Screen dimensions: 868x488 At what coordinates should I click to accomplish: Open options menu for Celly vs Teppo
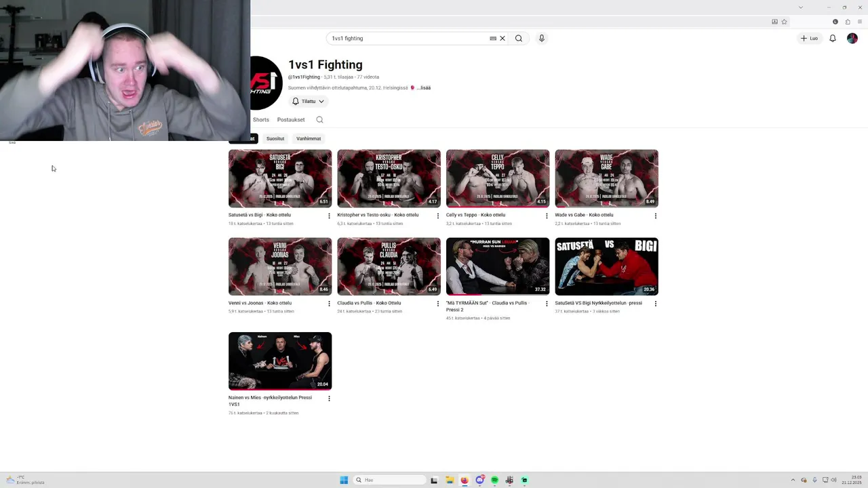(547, 216)
